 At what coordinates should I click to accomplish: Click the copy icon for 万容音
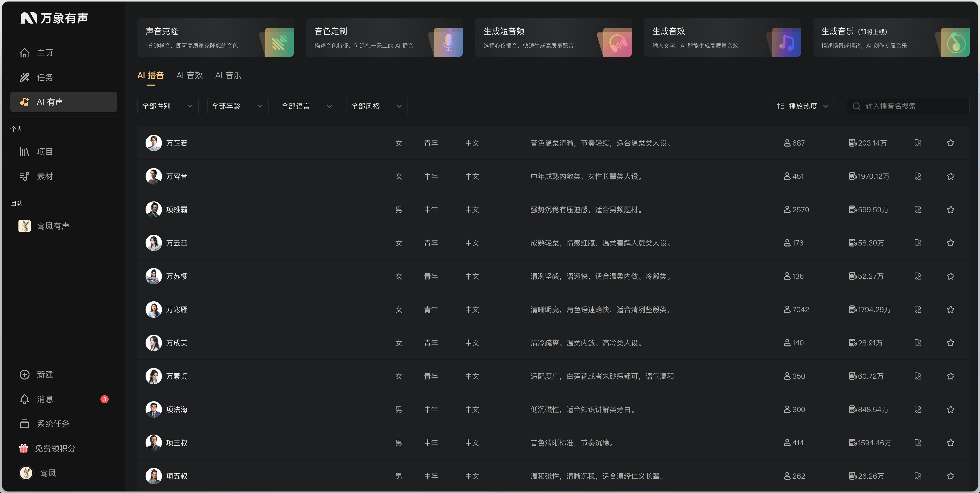pos(918,176)
